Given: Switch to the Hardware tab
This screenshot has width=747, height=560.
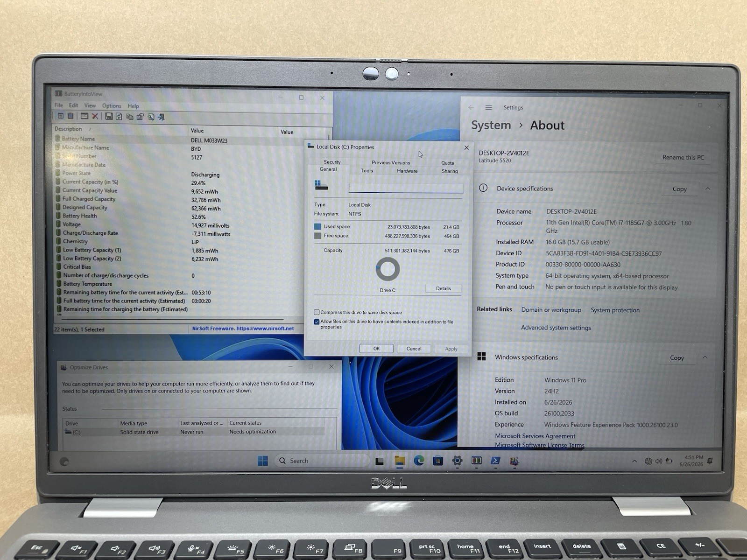Looking at the screenshot, I should click(x=407, y=171).
